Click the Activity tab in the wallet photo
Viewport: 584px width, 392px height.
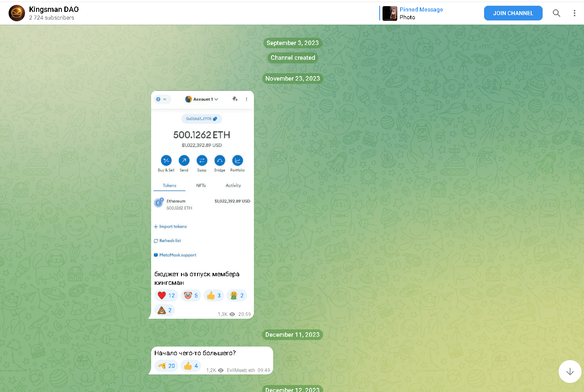(x=233, y=185)
